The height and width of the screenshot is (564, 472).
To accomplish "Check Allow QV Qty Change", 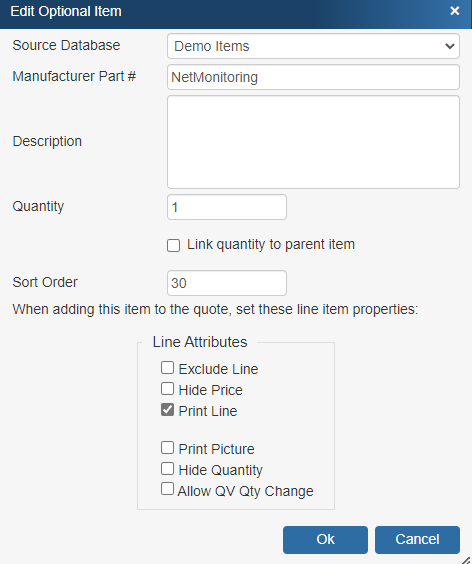I will [167, 489].
